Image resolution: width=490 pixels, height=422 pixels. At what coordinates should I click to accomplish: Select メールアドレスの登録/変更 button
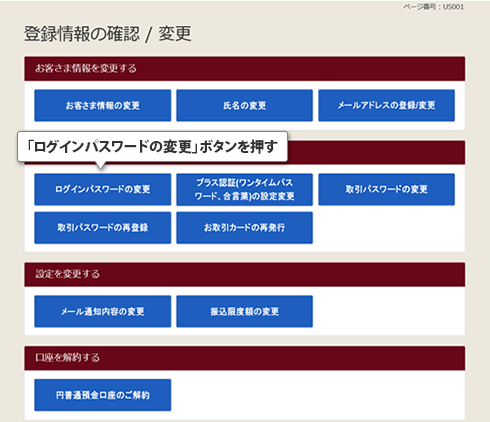[x=386, y=105]
